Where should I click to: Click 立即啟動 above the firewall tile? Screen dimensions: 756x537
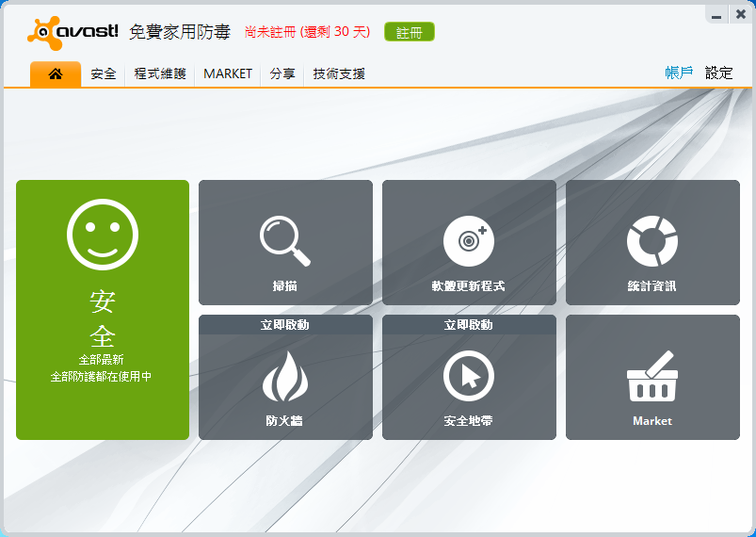tap(285, 325)
